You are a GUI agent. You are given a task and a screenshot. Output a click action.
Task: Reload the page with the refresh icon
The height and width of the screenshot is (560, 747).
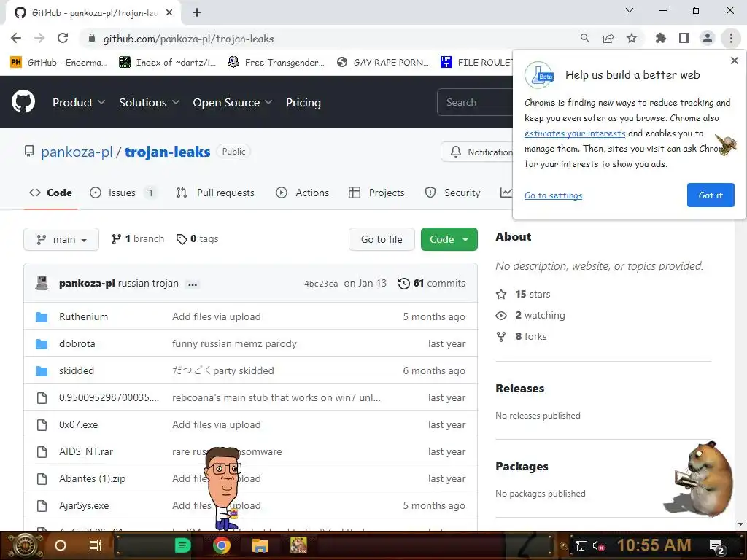(x=63, y=38)
